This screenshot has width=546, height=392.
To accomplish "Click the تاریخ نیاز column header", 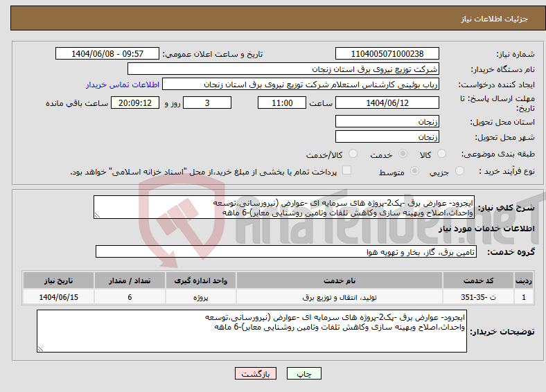I will coord(58,280).
